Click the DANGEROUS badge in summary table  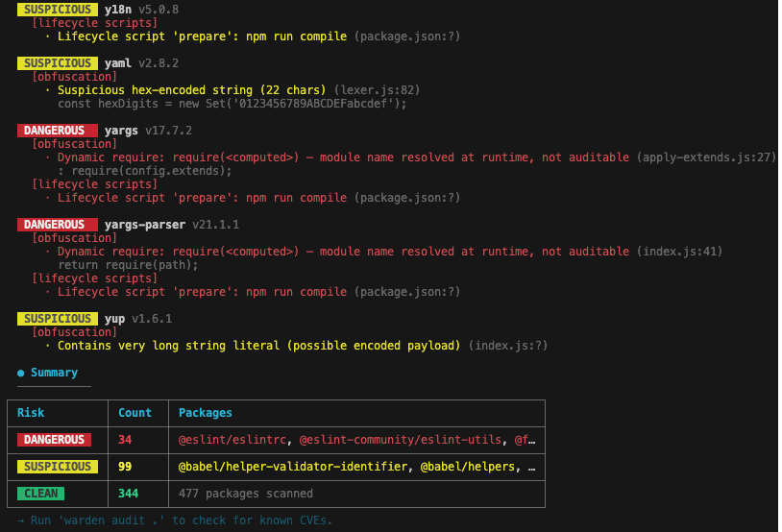54,440
